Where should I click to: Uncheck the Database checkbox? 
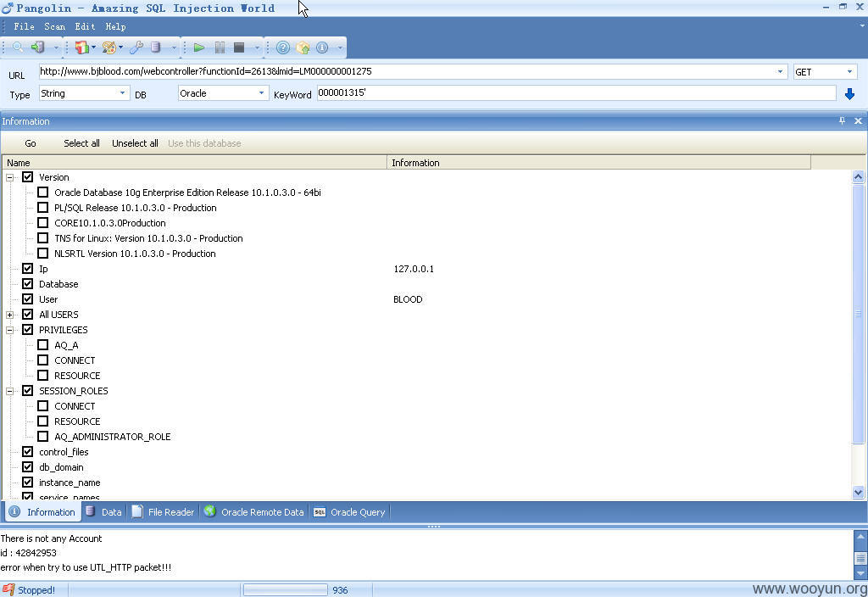pos(28,283)
